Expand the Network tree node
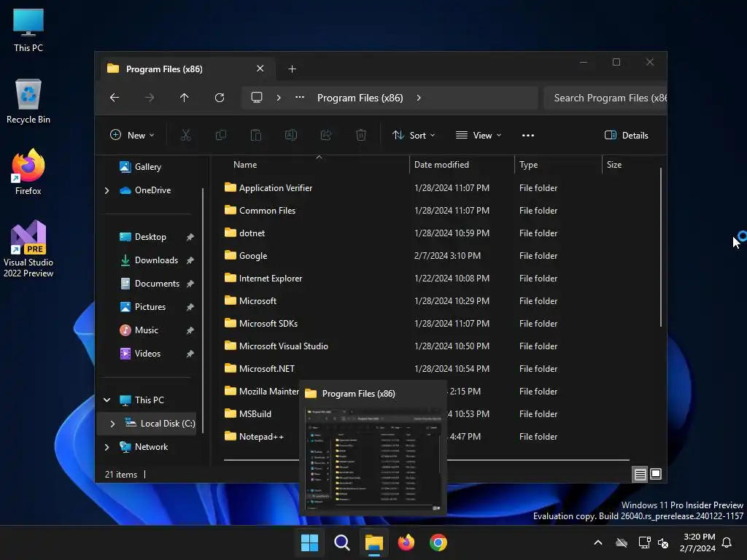Image resolution: width=747 pixels, height=560 pixels. 107,447
